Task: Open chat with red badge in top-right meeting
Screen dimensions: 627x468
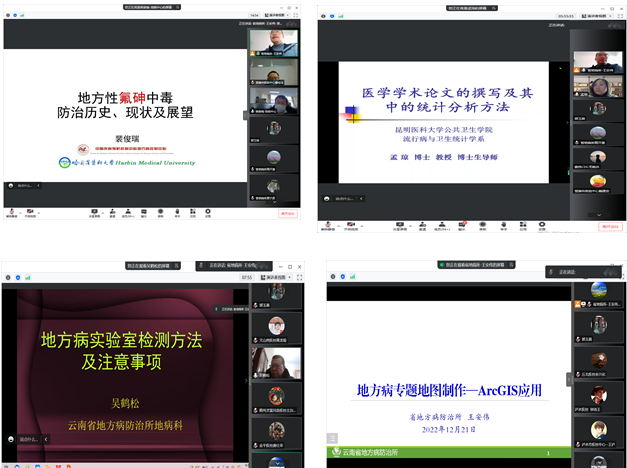Action: tap(462, 226)
